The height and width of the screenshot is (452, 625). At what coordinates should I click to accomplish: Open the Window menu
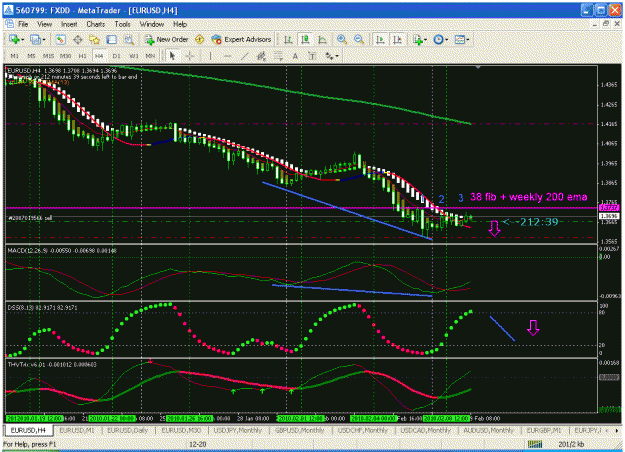[151, 24]
